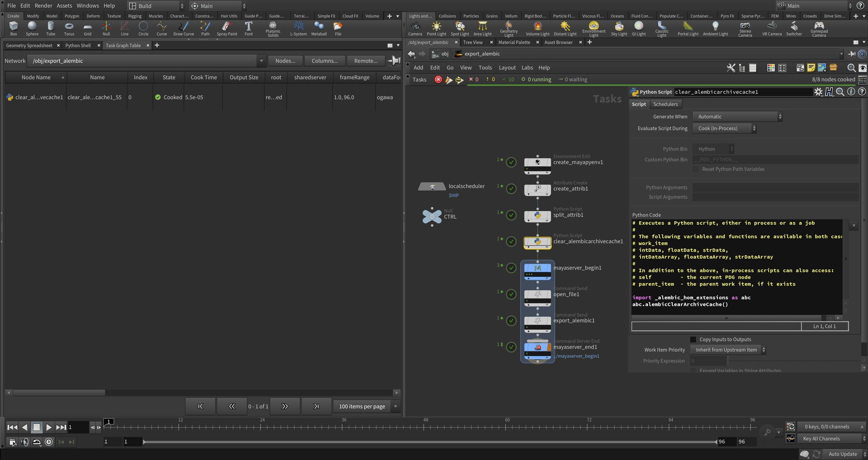Select the Metaball shelf tool
Viewport: 868px width, 460px height.
coord(319,28)
